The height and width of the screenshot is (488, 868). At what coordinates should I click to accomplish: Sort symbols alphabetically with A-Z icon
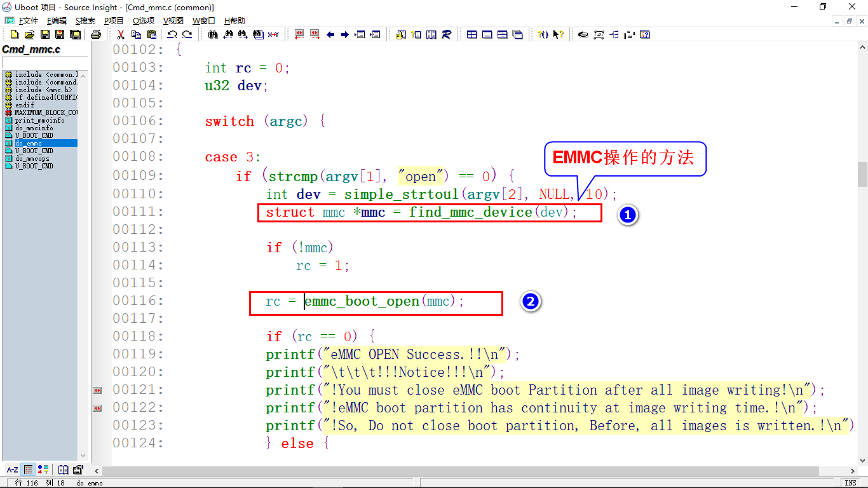pos(12,470)
